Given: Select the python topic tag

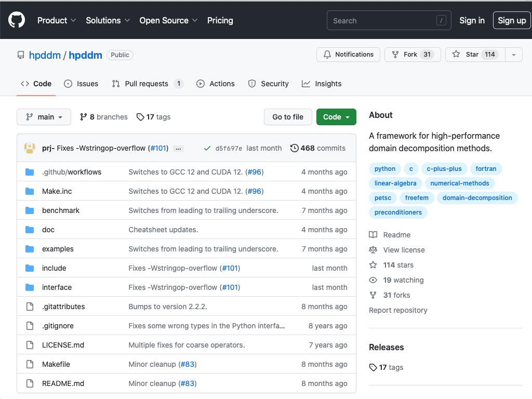Looking at the screenshot, I should [x=385, y=169].
